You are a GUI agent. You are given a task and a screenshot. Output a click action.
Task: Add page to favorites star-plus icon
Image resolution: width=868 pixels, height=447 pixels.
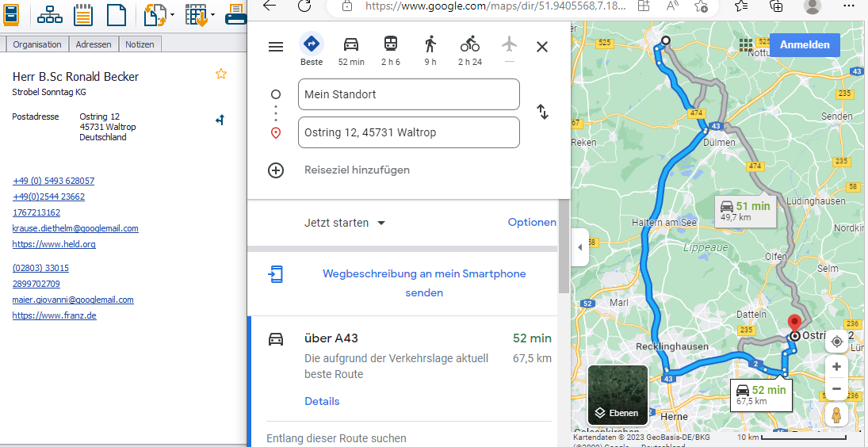(x=702, y=6)
